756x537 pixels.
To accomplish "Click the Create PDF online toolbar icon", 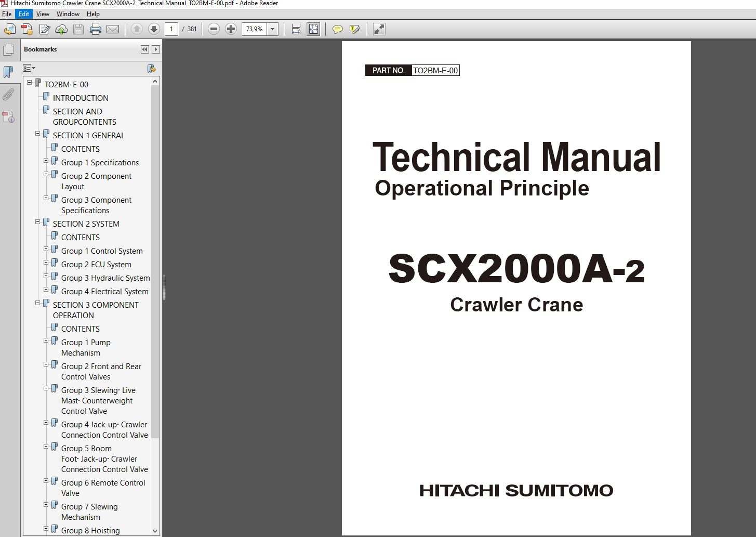I will click(x=9, y=29).
